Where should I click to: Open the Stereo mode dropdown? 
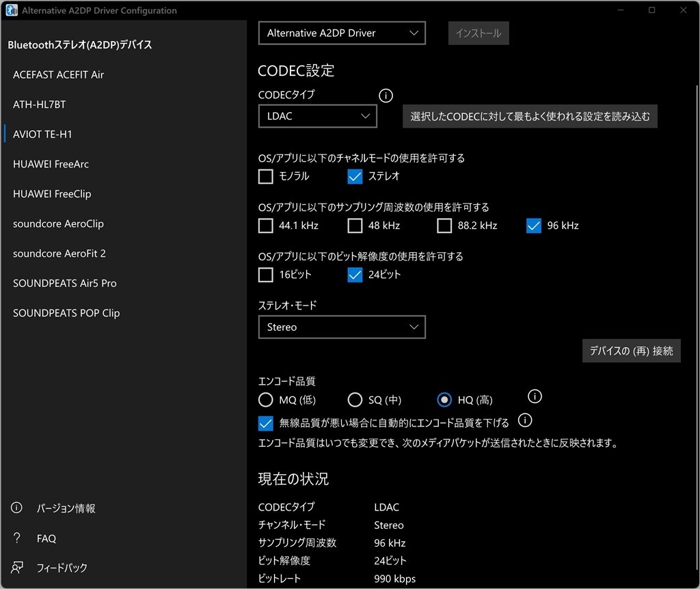click(342, 327)
